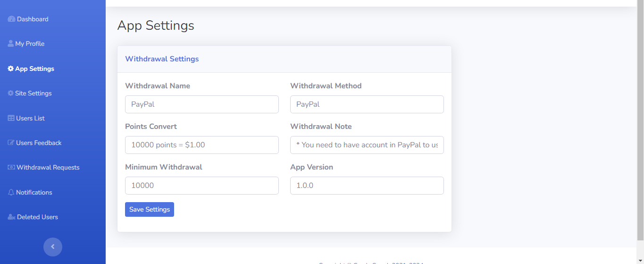Viewport: 644px width, 264px height.
Task: Click the Users Feedback edit icon
Action: pyautogui.click(x=11, y=143)
